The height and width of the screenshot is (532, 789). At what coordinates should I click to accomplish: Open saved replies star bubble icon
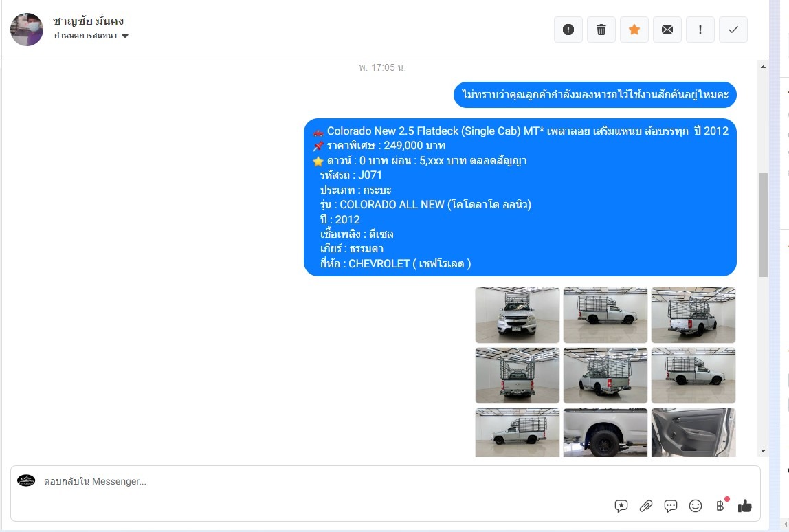621,506
